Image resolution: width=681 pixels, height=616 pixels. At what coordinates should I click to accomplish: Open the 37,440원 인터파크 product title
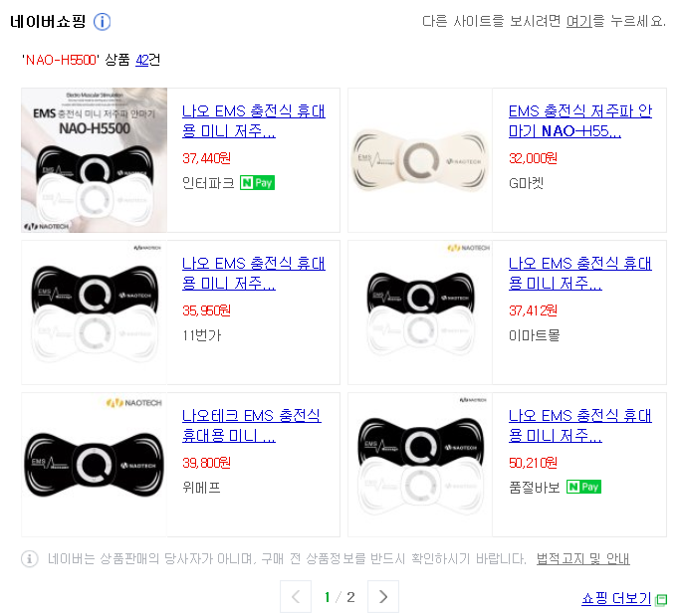[254, 120]
